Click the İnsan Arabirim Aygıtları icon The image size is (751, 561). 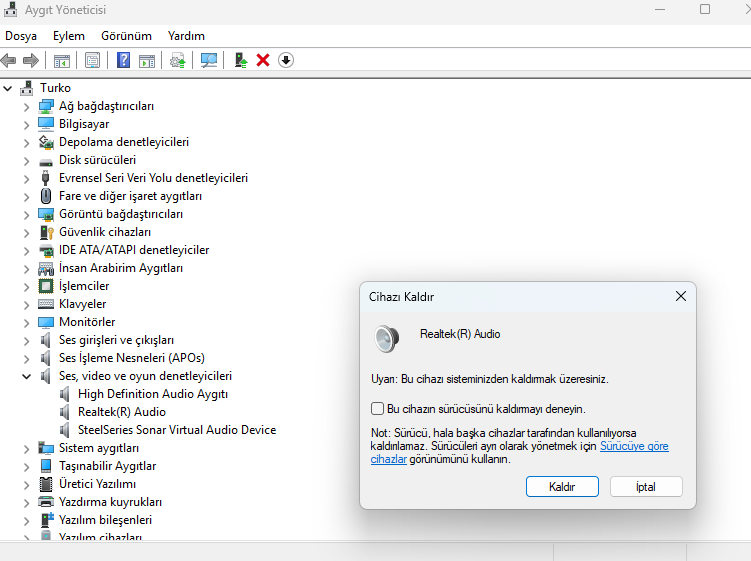(46, 268)
